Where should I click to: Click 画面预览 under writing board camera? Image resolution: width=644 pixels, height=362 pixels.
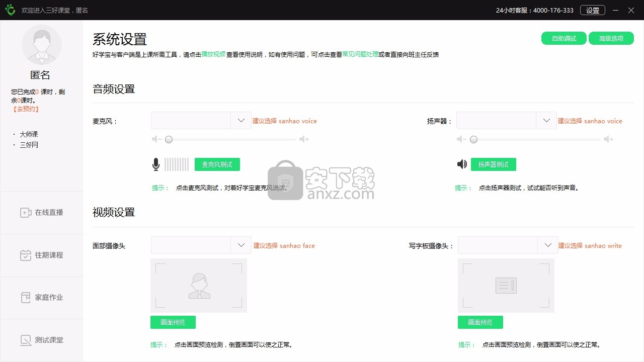[x=480, y=322]
